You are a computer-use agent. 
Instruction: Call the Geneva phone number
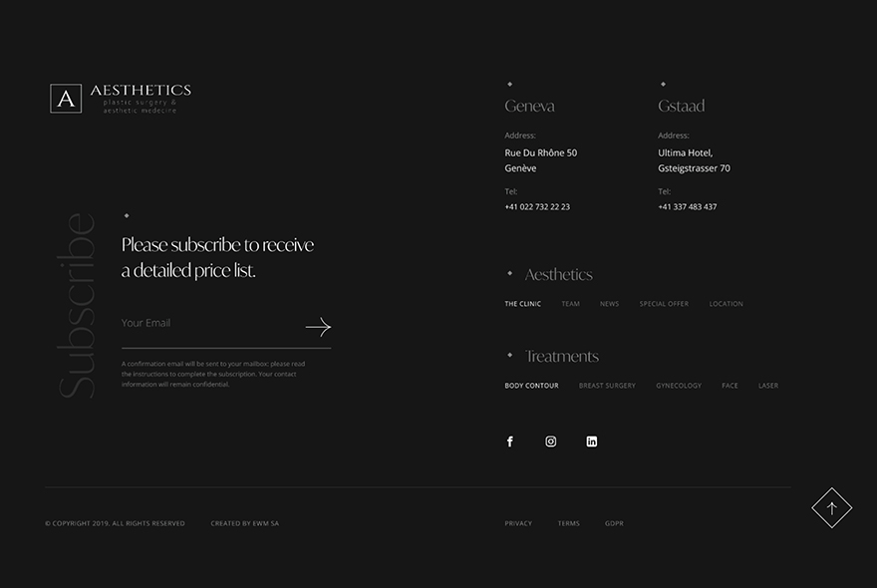coord(537,207)
